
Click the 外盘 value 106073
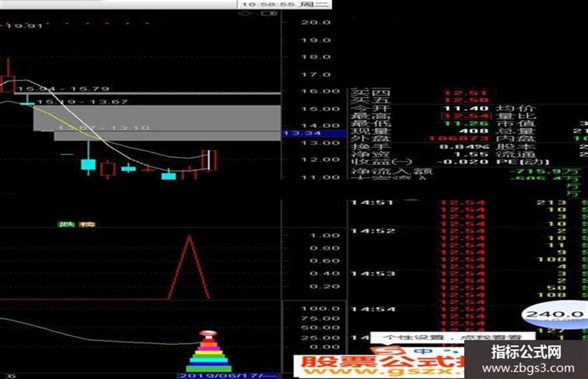coord(458,138)
